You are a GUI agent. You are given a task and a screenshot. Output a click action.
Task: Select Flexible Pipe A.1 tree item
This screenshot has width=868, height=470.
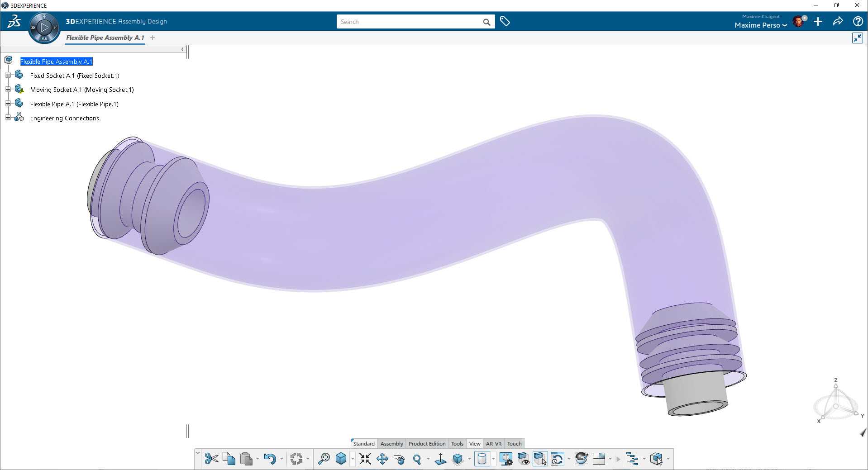point(74,104)
